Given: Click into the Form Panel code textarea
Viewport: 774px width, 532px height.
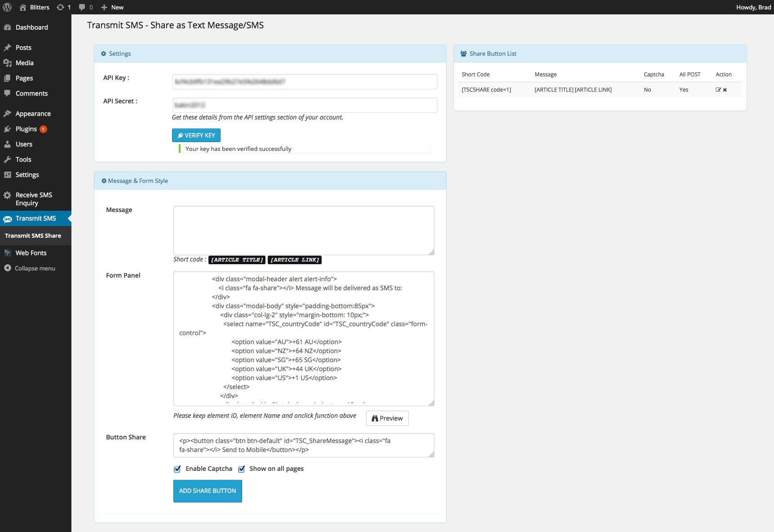Looking at the screenshot, I should tap(304, 339).
